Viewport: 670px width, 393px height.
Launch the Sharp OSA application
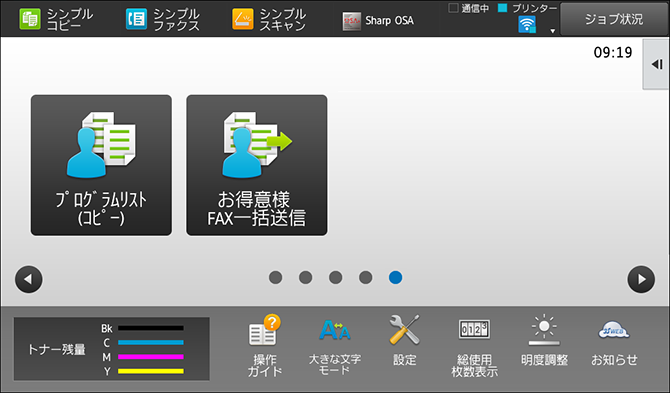[x=378, y=21]
